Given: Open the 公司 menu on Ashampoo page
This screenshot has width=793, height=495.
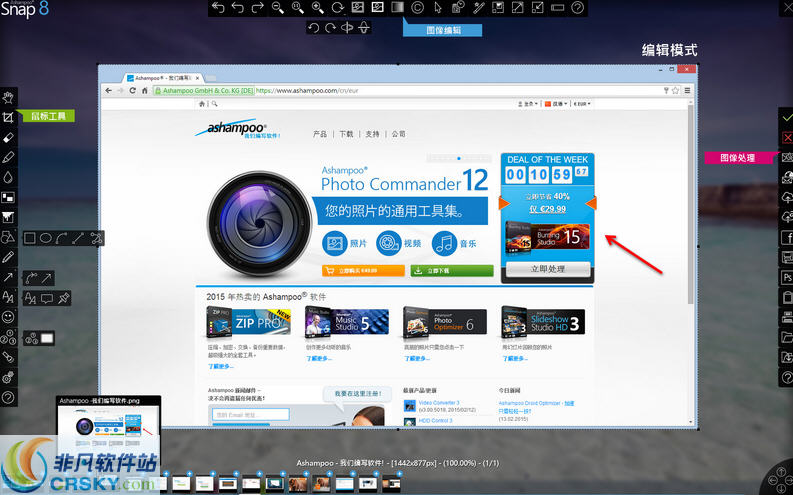Looking at the screenshot, I should click(x=399, y=134).
